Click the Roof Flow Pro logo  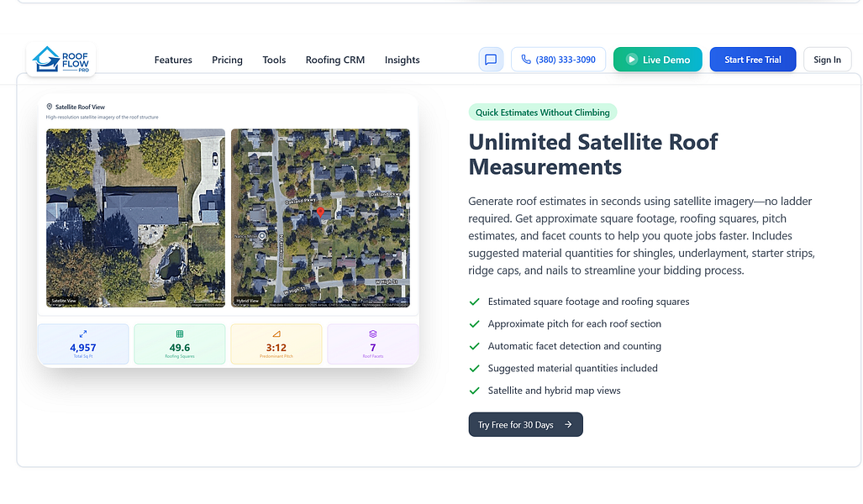click(61, 59)
